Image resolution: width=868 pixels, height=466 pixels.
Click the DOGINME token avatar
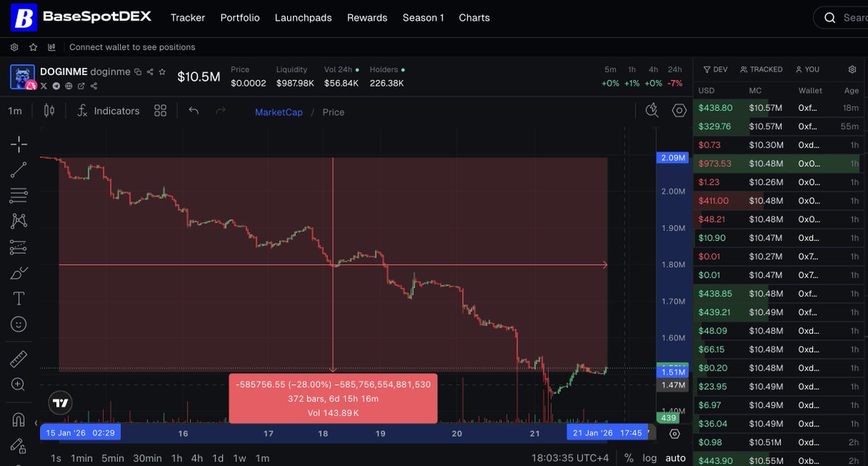[x=22, y=77]
